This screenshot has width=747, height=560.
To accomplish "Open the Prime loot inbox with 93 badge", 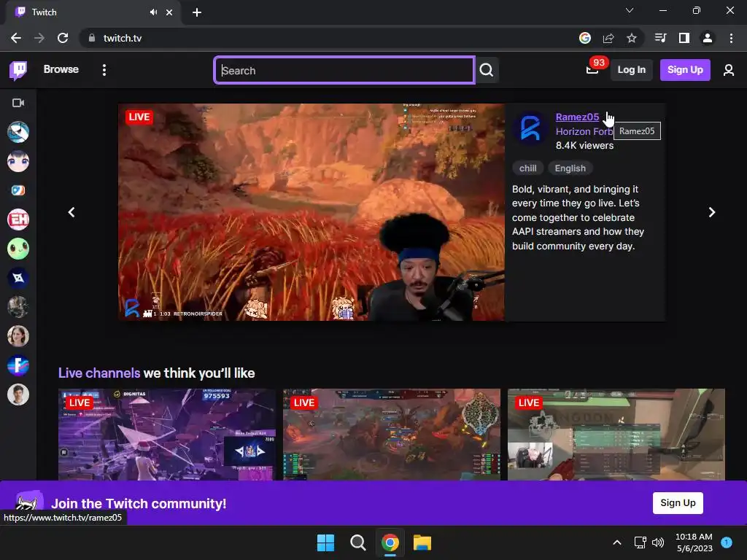I will click(x=592, y=70).
